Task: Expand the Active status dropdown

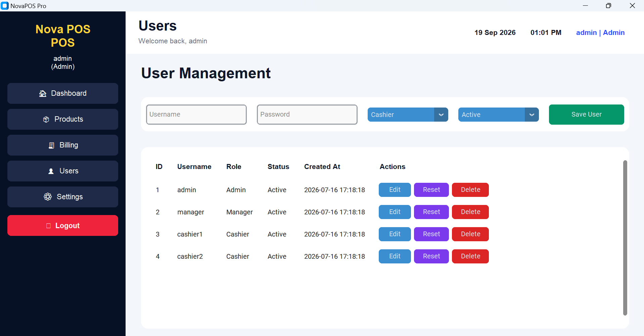Action: (x=499, y=115)
